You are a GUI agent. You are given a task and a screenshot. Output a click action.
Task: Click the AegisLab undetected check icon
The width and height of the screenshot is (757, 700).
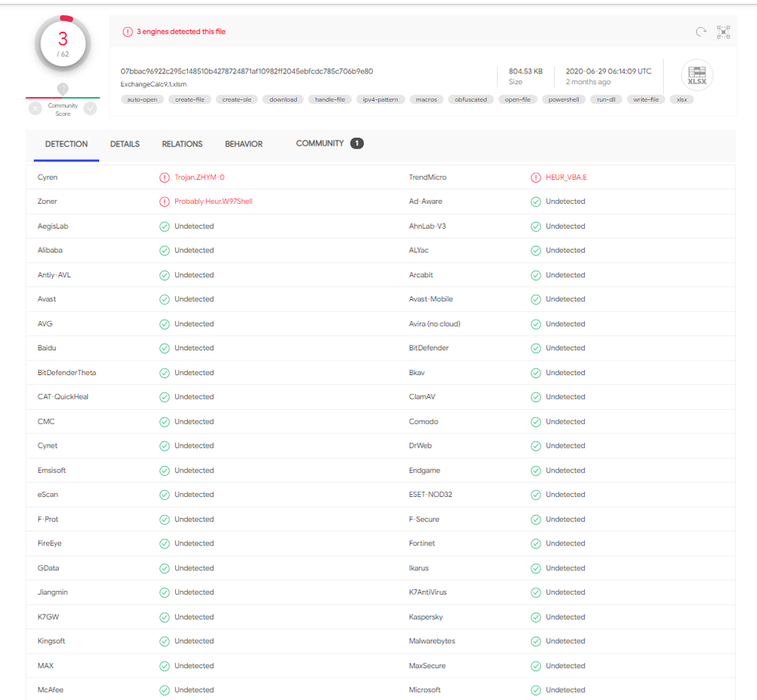164,227
